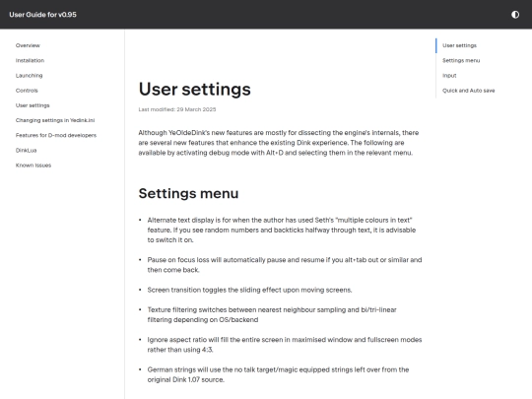The image size is (532, 399).
Task: Select User settings in left sidebar
Action: click(x=33, y=105)
